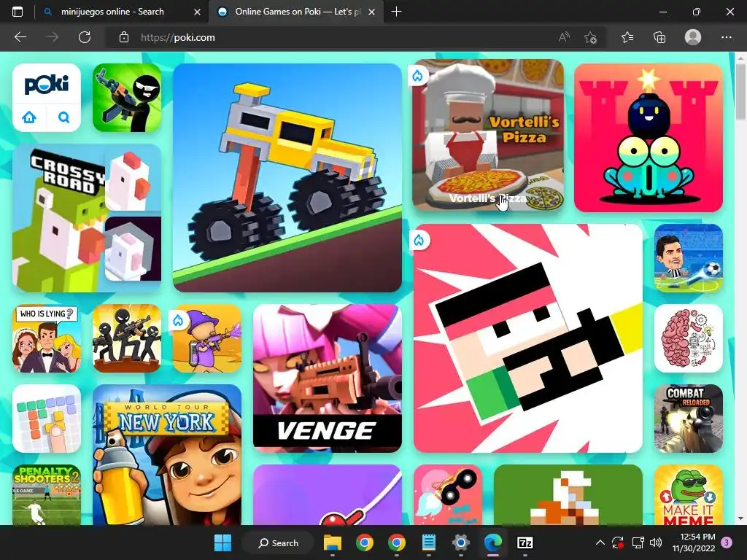The image size is (747, 560).
Task: Open the Make It Meme game thumbnail
Action: 689,495
